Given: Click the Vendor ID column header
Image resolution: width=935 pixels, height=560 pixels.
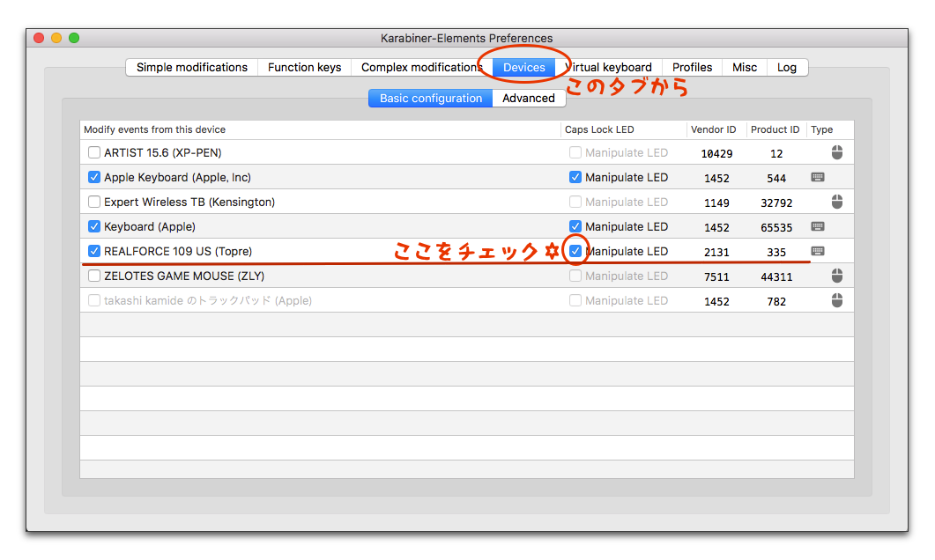Looking at the screenshot, I should (716, 129).
